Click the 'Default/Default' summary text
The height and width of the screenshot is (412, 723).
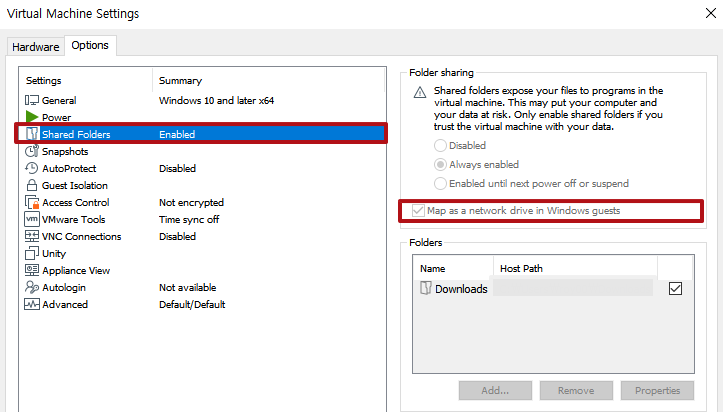192,305
